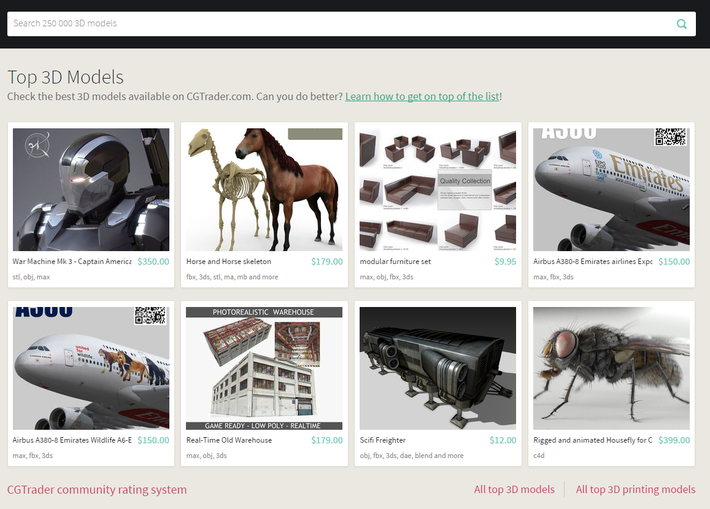Click Rigged and animated Housefly title
Screen dimensions: 710x509
click(593, 440)
